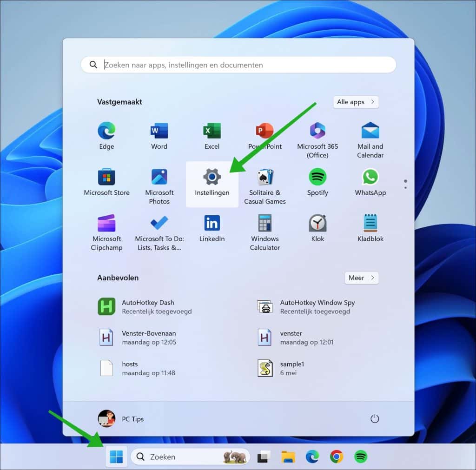Expand the Alle apps list
The width and height of the screenshot is (476, 470).
[x=356, y=102]
